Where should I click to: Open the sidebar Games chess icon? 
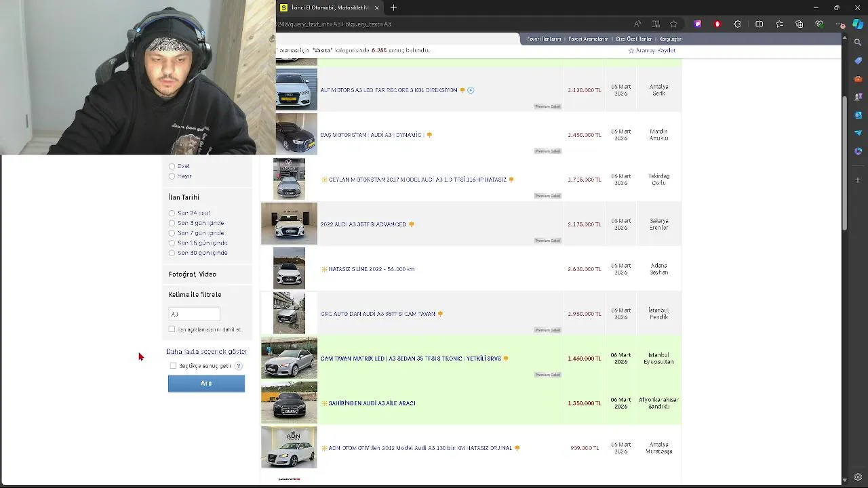point(858,97)
